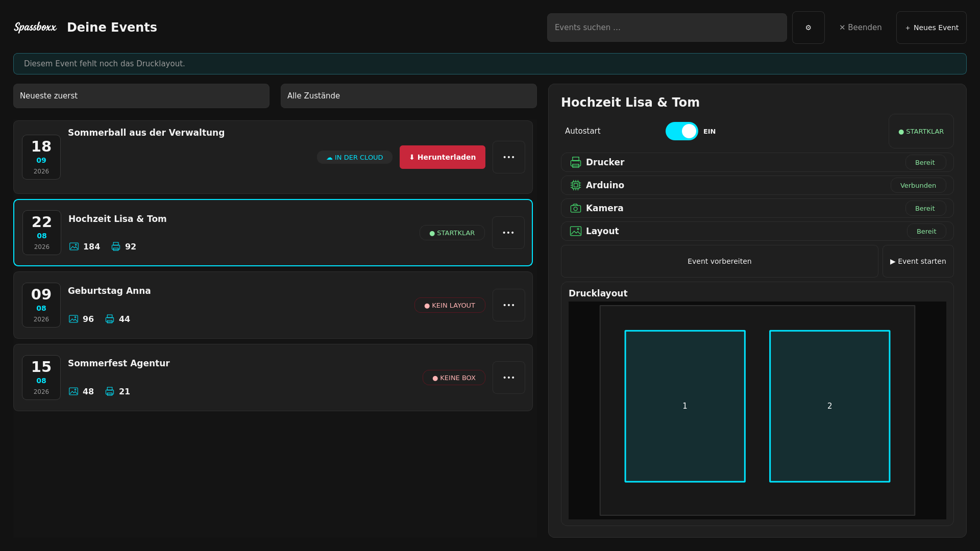Click the Spassboxx logo
980x551 pixels.
pyautogui.click(x=35, y=27)
